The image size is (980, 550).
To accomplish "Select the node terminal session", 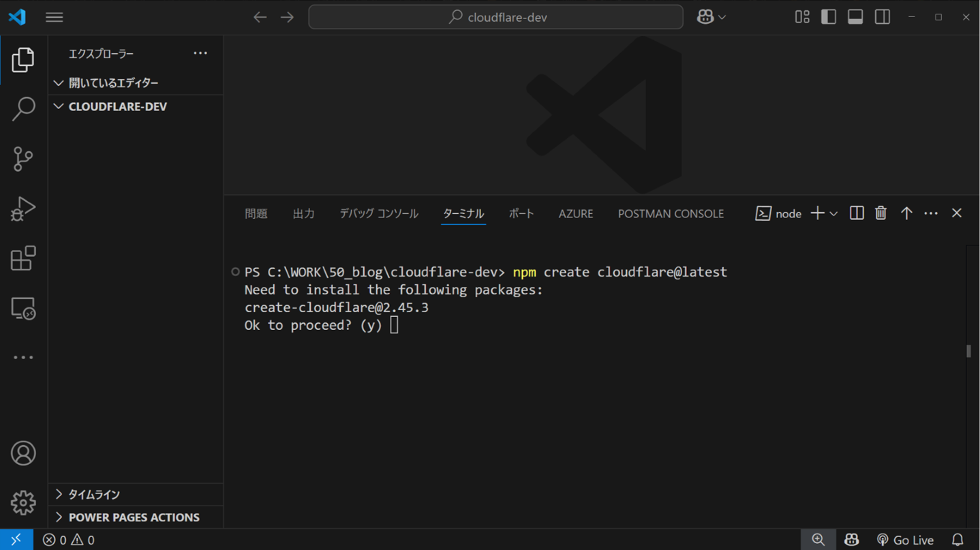I will (779, 213).
